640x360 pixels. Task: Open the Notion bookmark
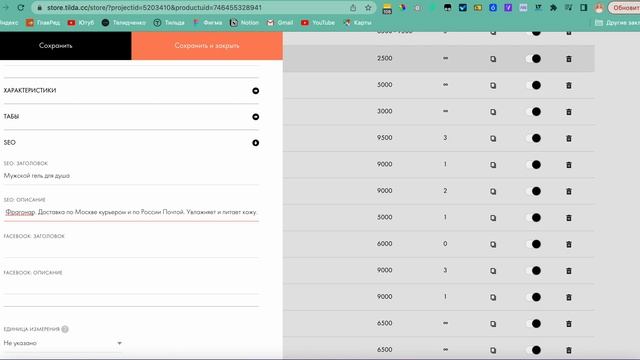(x=244, y=22)
